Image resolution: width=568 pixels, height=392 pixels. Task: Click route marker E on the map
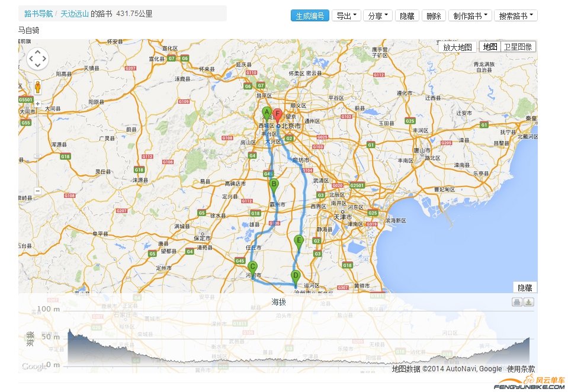(x=299, y=241)
